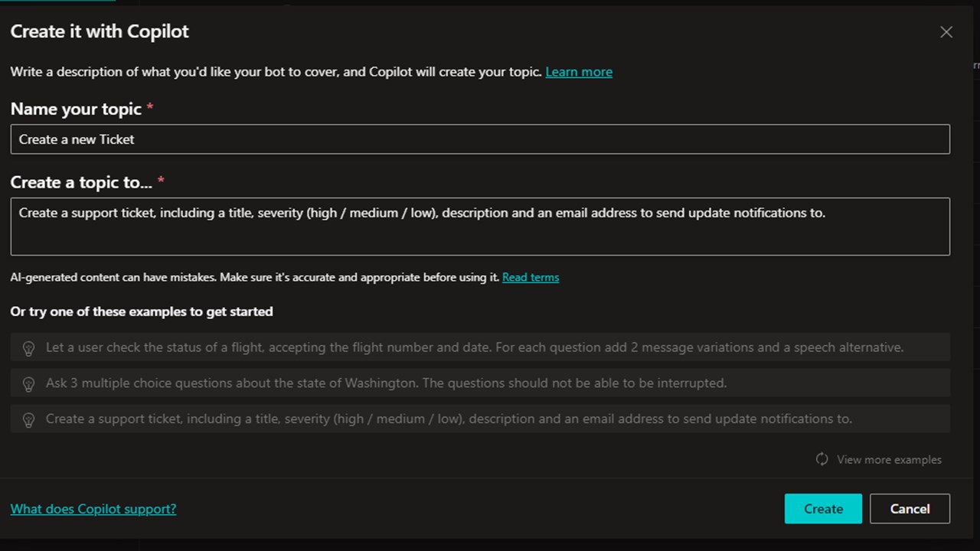
Task: Choose the Washington multiple choice example text
Action: point(386,383)
